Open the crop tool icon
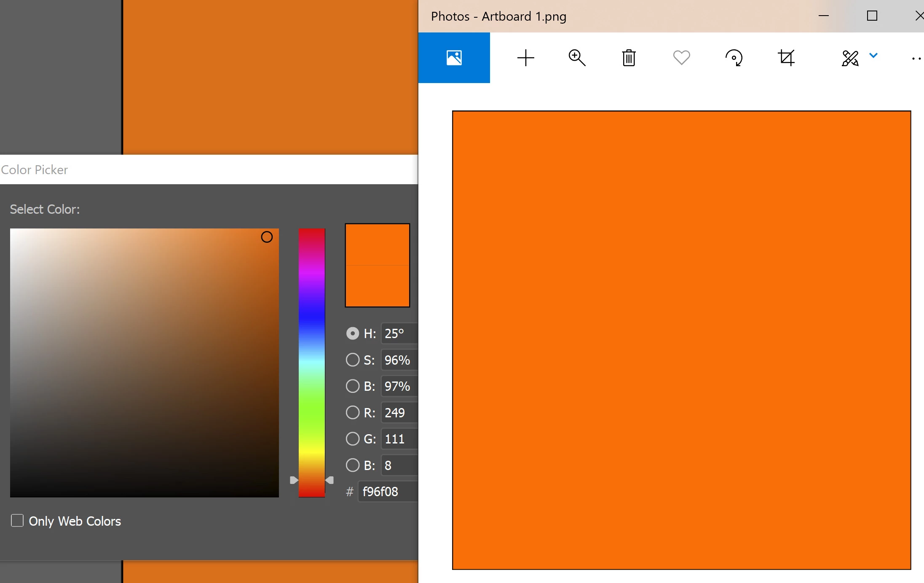This screenshot has height=583, width=924. (786, 58)
